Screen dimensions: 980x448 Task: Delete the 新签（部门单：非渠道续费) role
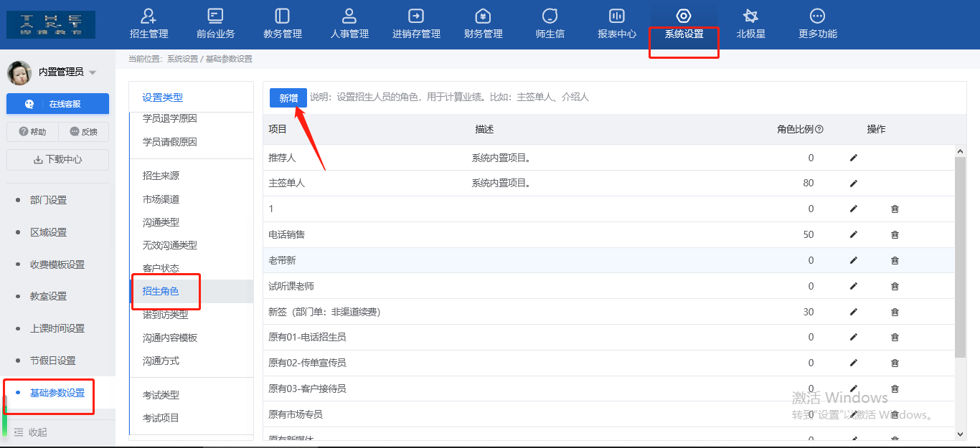[895, 312]
